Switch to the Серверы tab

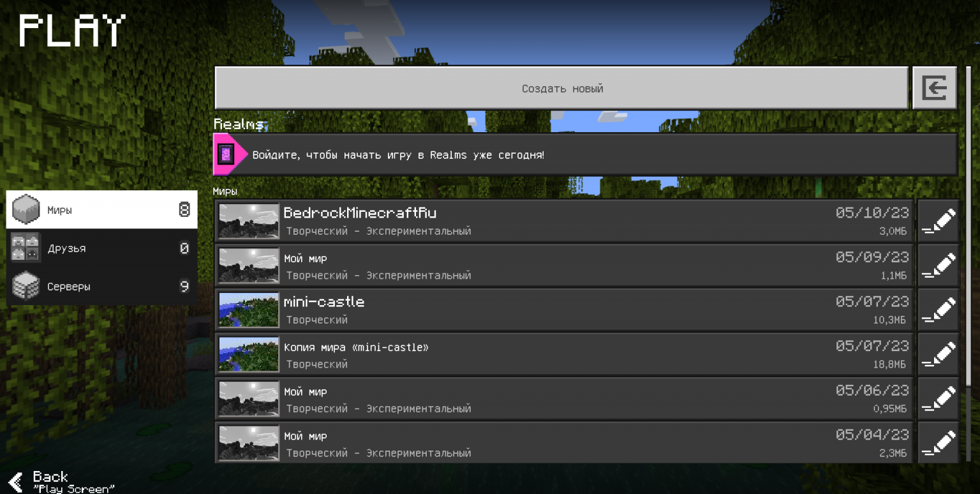pos(101,286)
